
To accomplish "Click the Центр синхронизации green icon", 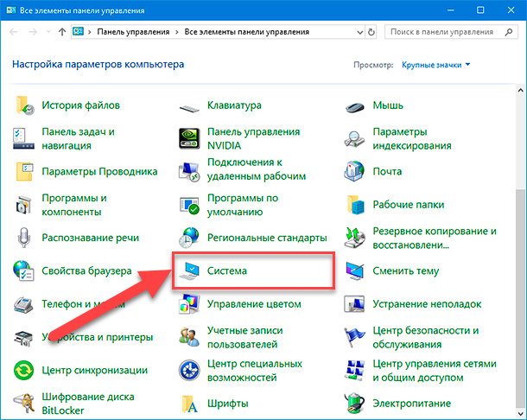I will pos(23,370).
